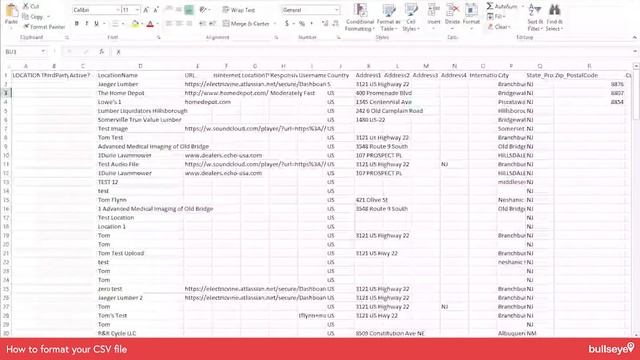Cut the selected cells

click(x=31, y=6)
